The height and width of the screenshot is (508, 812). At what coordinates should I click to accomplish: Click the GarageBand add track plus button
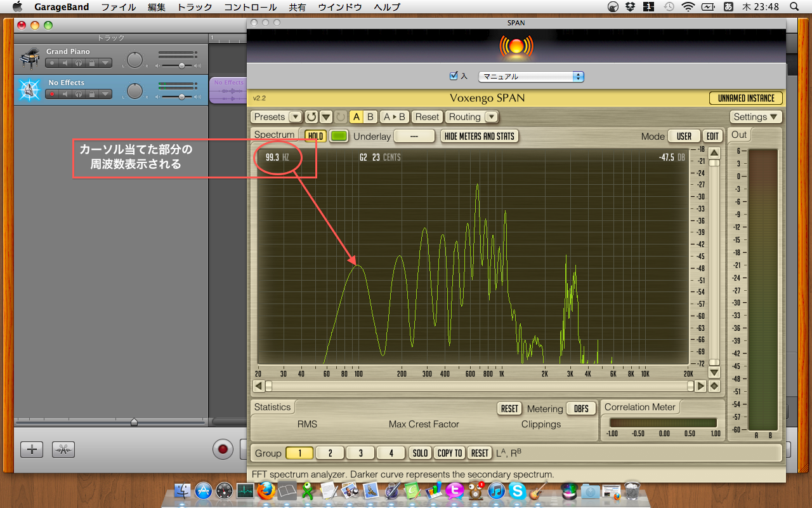coord(32,449)
